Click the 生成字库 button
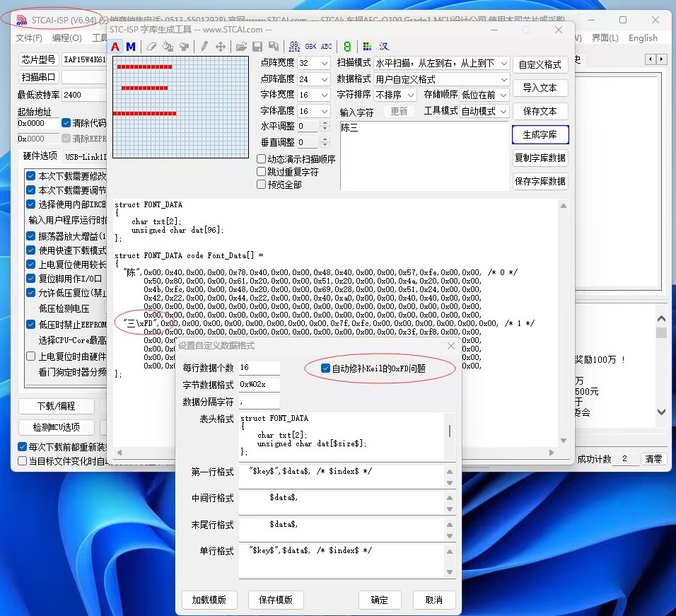 pyautogui.click(x=540, y=134)
